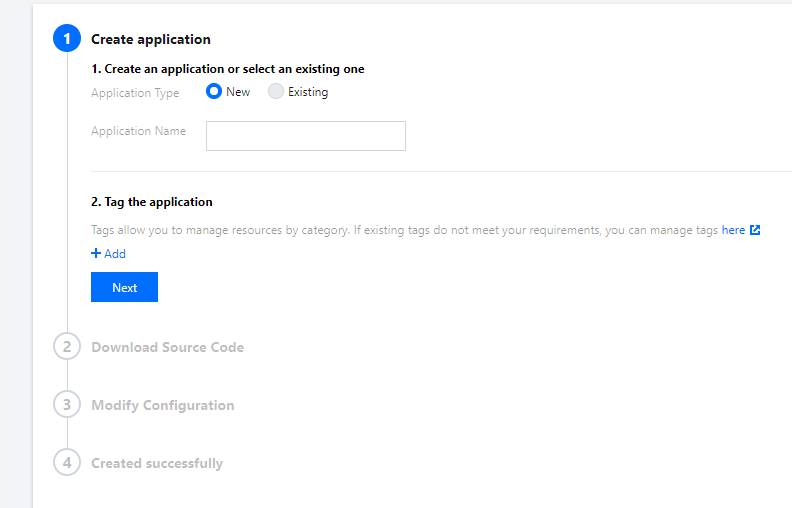Click the Application Name label

pyautogui.click(x=138, y=131)
